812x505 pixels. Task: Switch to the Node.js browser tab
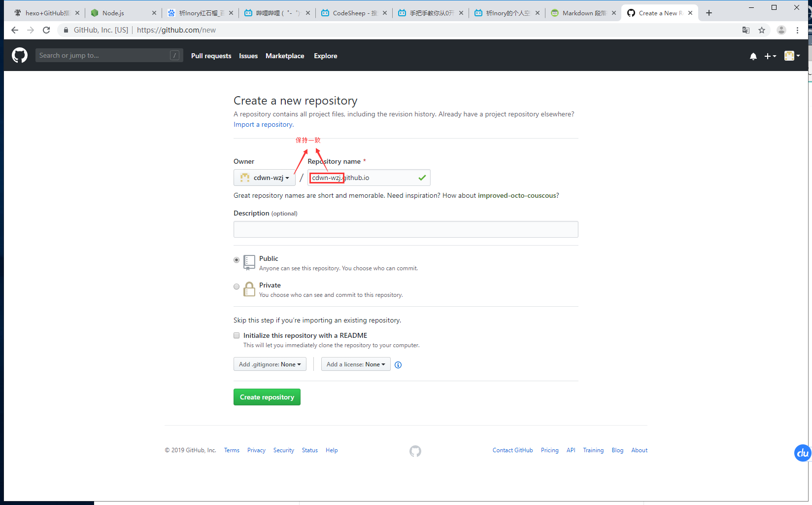(112, 13)
